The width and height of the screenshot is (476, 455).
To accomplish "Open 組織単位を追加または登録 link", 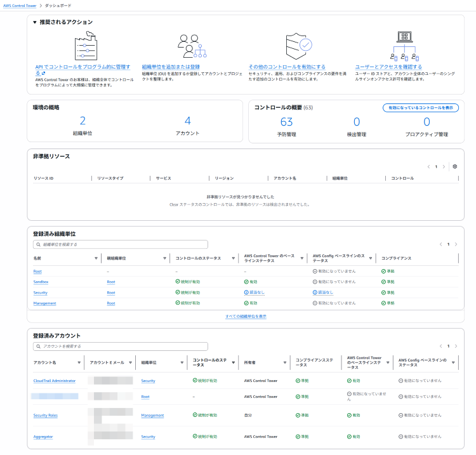I will [x=171, y=67].
